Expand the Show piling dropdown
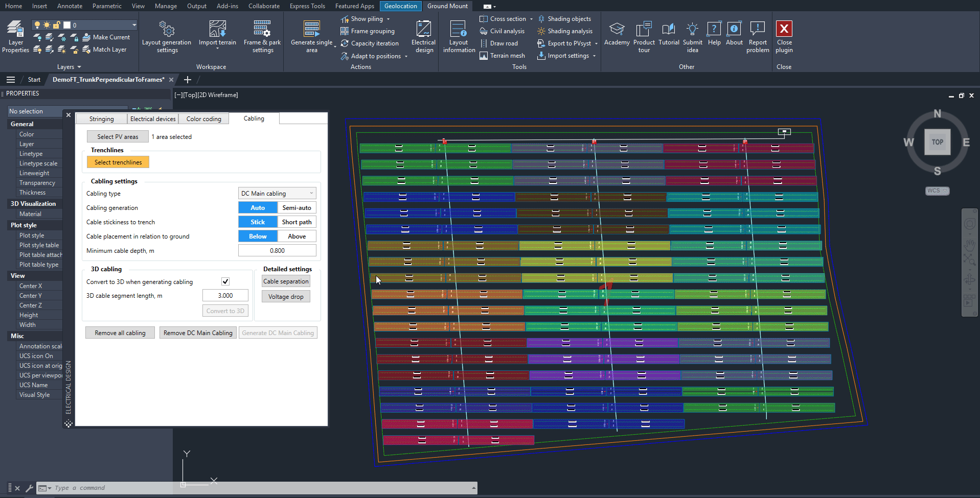The width and height of the screenshot is (980, 498). [x=388, y=19]
